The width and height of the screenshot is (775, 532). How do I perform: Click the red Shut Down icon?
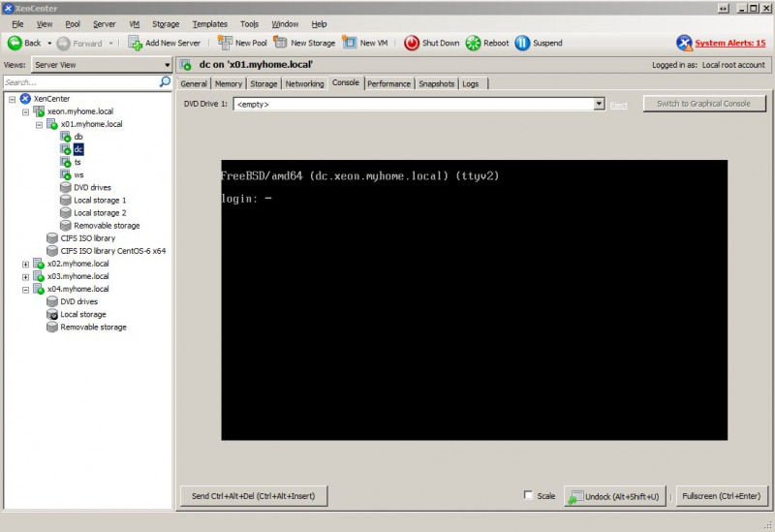[x=411, y=43]
